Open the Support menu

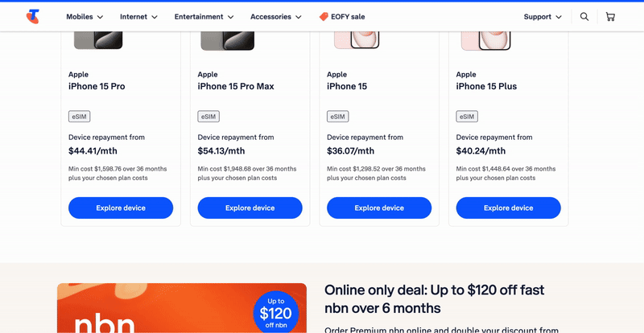(543, 17)
